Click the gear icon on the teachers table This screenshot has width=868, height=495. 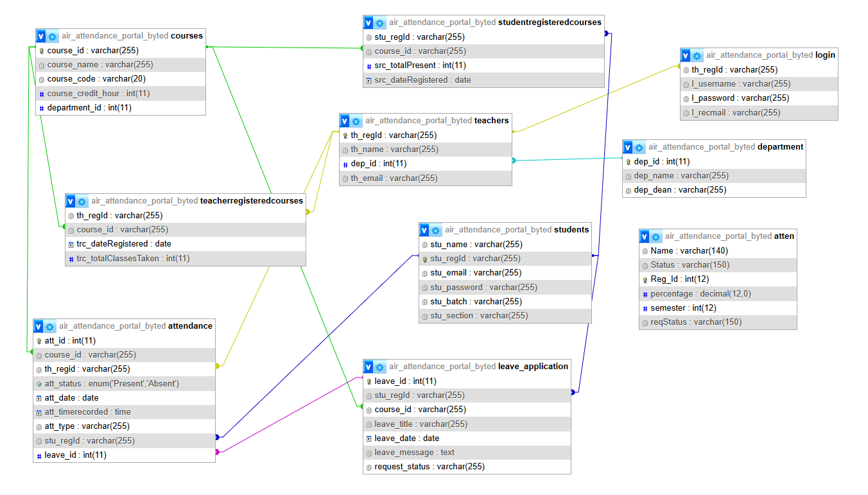356,121
